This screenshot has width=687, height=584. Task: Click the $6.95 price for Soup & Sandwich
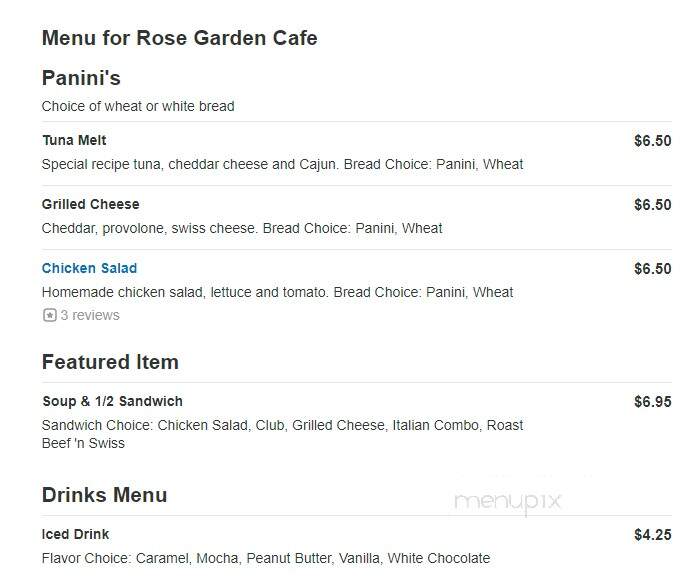pos(652,402)
